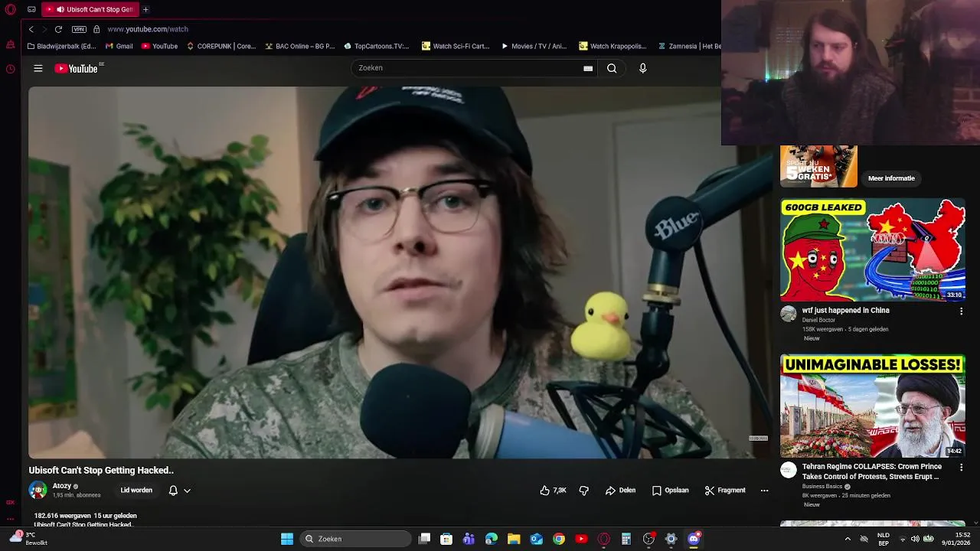Open Watch Sci-Fi Cart bookmark
980x551 pixels.
tap(456, 46)
